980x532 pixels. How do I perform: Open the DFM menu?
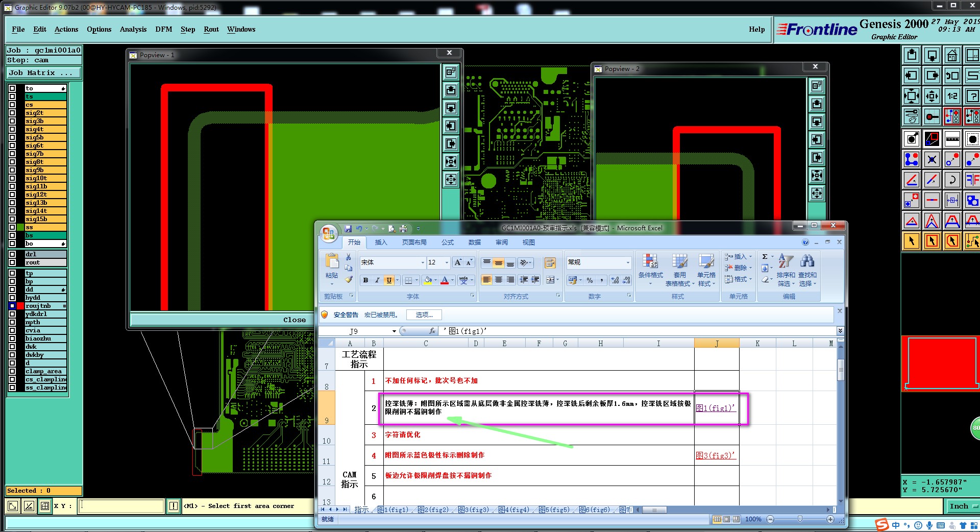164,29
